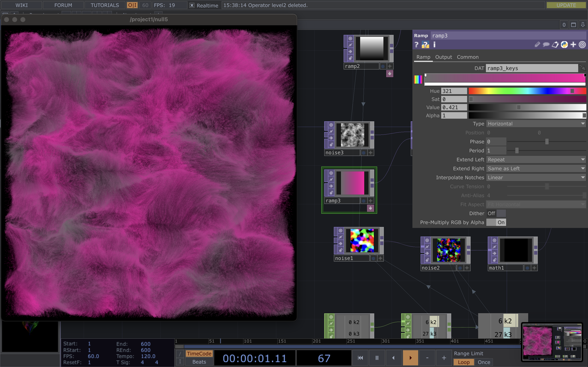Image resolution: width=588 pixels, height=367 pixels.
Task: Click the rainbow color picker icon beside ramp
Action: pyautogui.click(x=418, y=79)
